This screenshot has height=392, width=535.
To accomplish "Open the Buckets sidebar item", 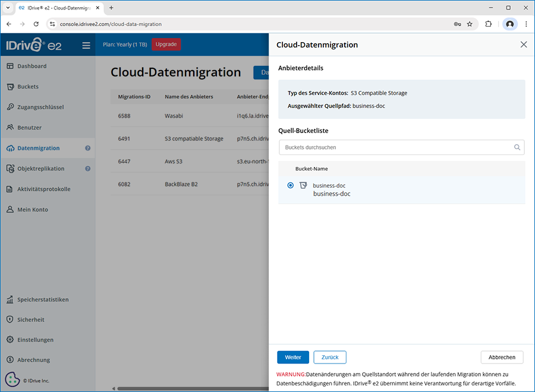I will pyautogui.click(x=28, y=87).
